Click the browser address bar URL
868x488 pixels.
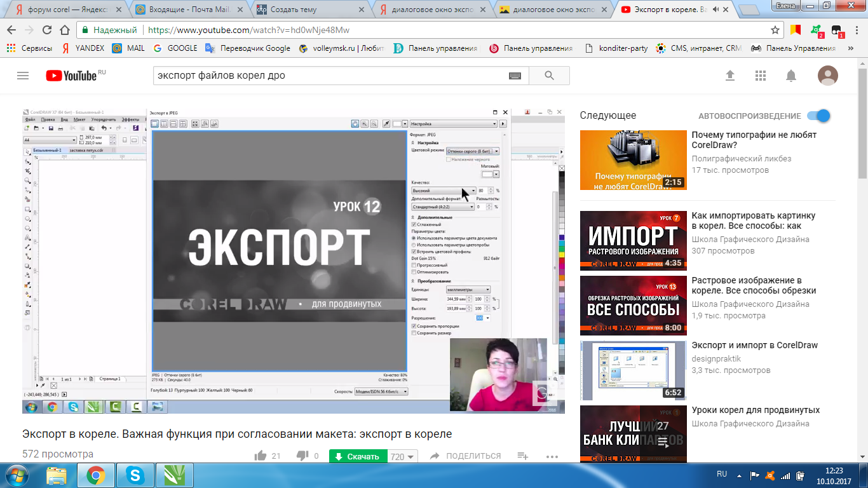coord(249,30)
